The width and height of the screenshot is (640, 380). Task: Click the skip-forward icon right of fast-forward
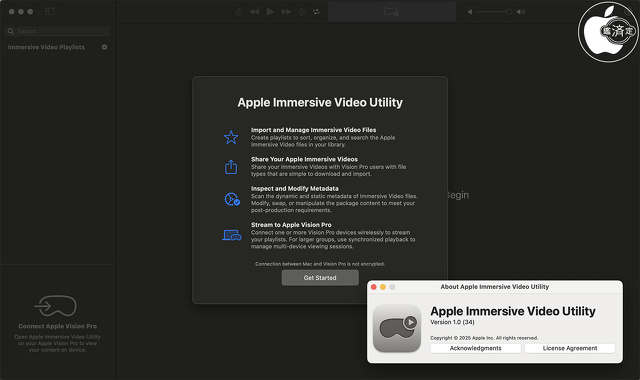pyautogui.click(x=302, y=12)
